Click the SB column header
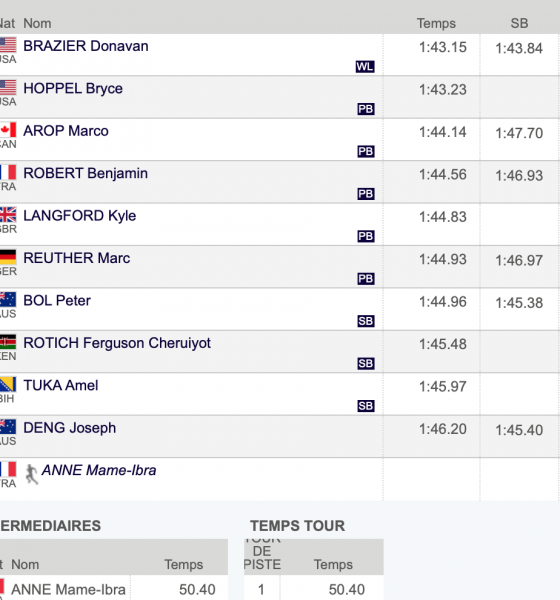The image size is (560, 600). click(519, 23)
